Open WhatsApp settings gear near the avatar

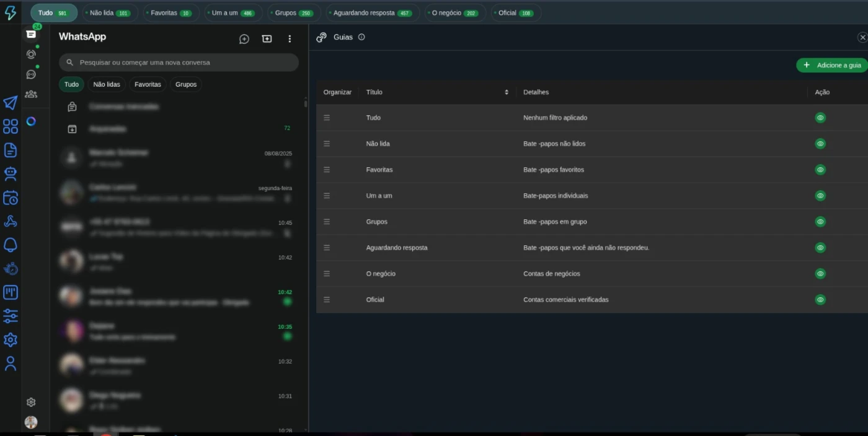[x=31, y=403]
